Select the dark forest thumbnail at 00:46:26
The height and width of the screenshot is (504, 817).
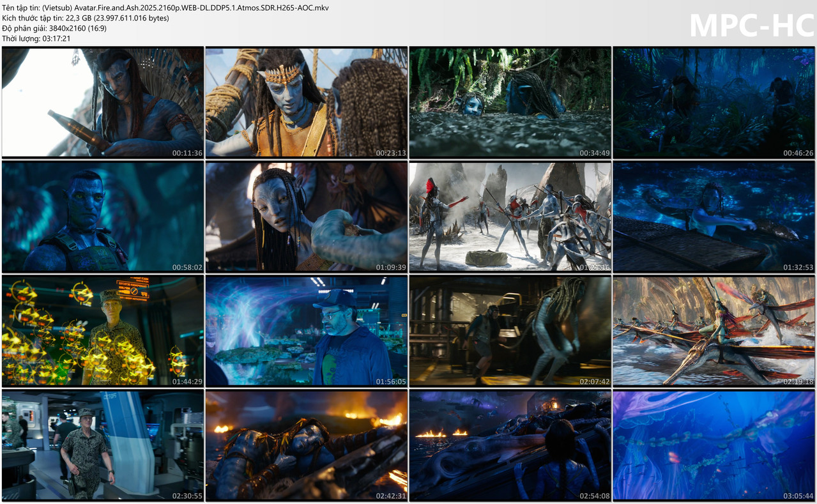714,102
